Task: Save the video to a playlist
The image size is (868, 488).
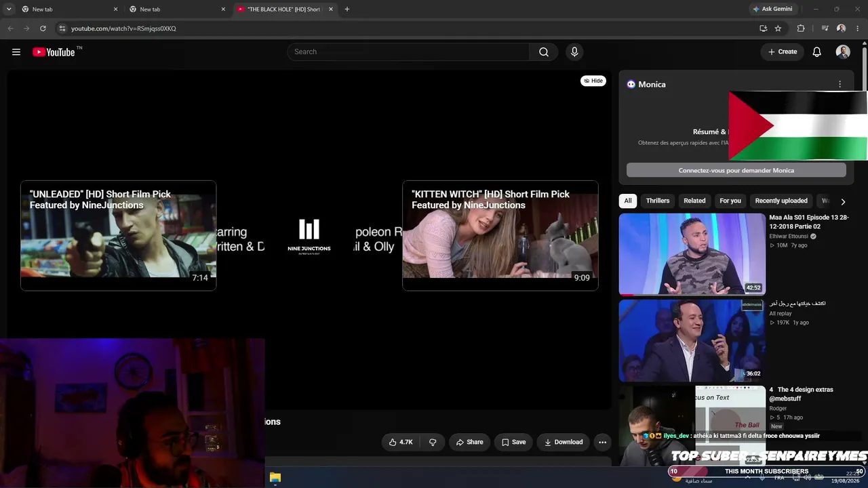Action: [513, 443]
